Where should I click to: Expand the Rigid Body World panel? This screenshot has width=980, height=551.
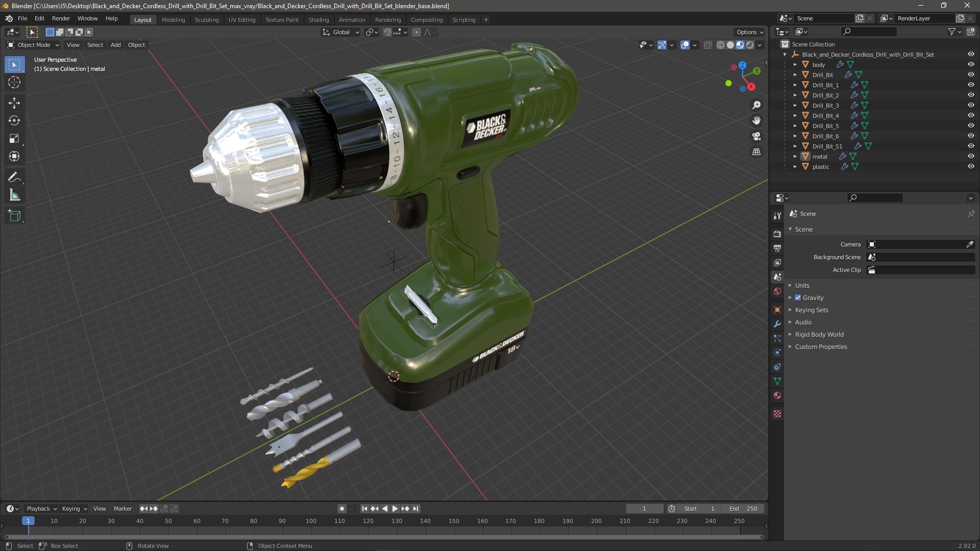coord(819,334)
